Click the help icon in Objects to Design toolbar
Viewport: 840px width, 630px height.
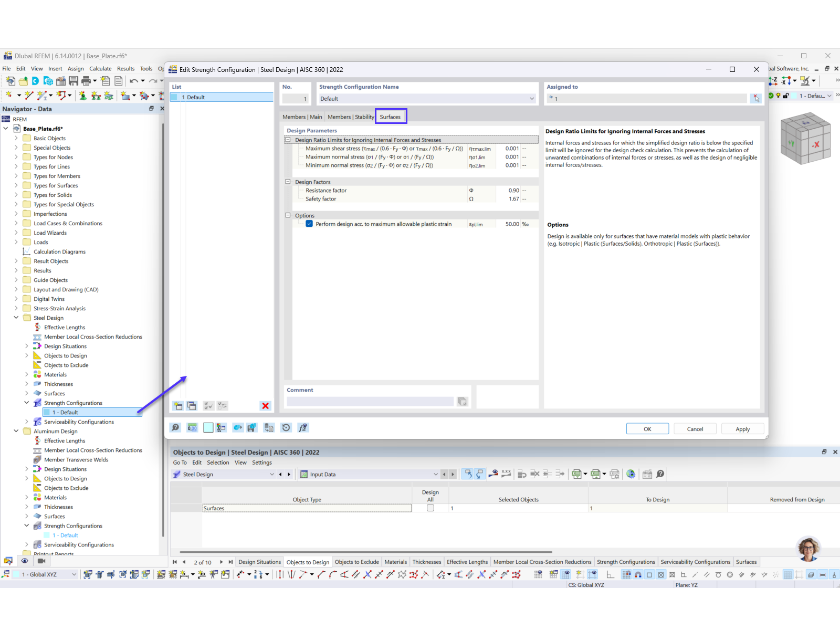(x=660, y=474)
